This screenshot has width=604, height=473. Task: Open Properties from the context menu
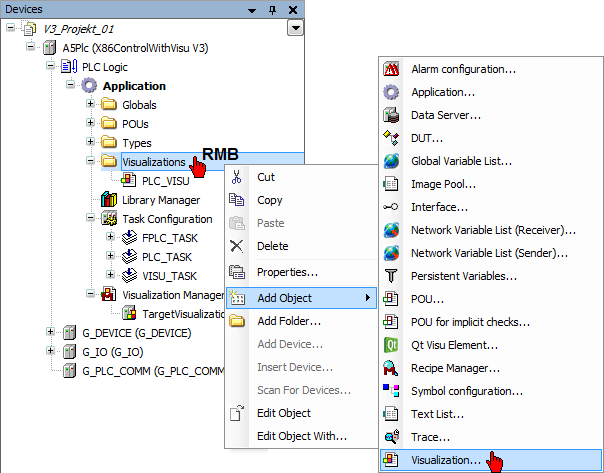point(301,272)
